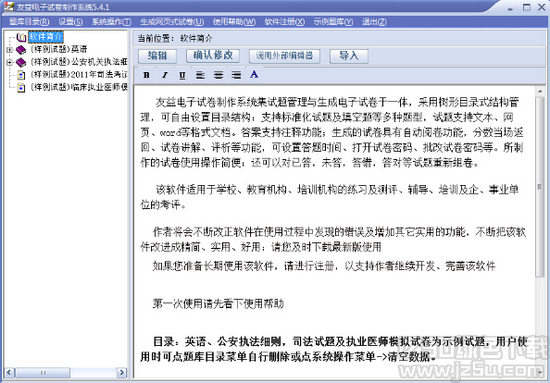Select (样例试题)英语 tree item

pos(59,49)
